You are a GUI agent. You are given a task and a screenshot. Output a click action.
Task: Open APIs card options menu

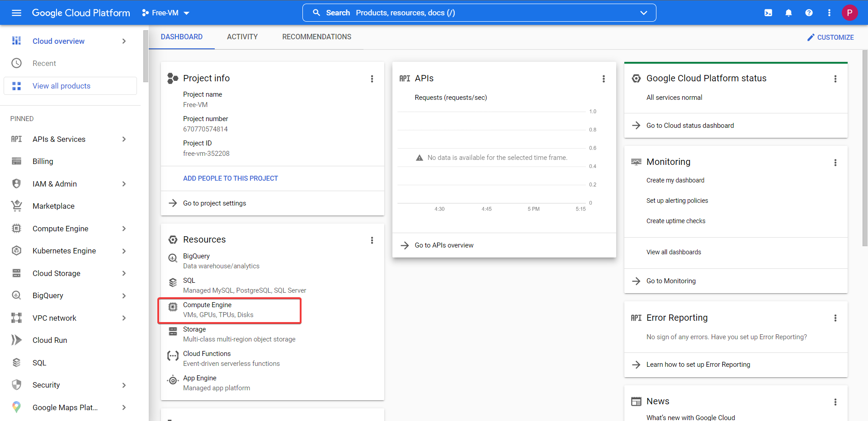(x=604, y=79)
